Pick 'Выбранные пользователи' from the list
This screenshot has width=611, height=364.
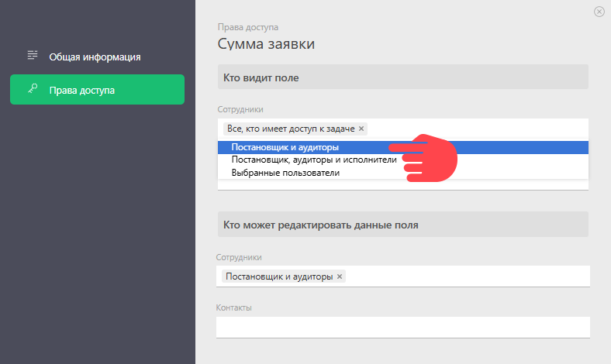click(x=403, y=173)
